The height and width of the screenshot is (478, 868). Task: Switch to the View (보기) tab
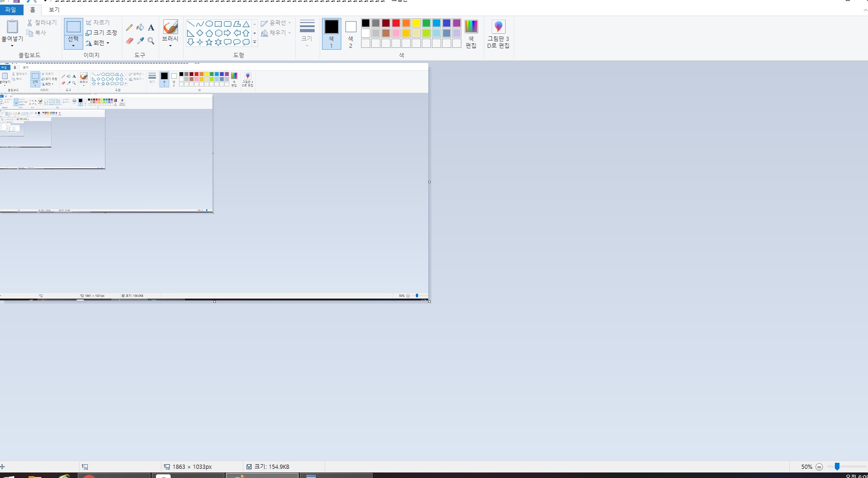coord(54,10)
